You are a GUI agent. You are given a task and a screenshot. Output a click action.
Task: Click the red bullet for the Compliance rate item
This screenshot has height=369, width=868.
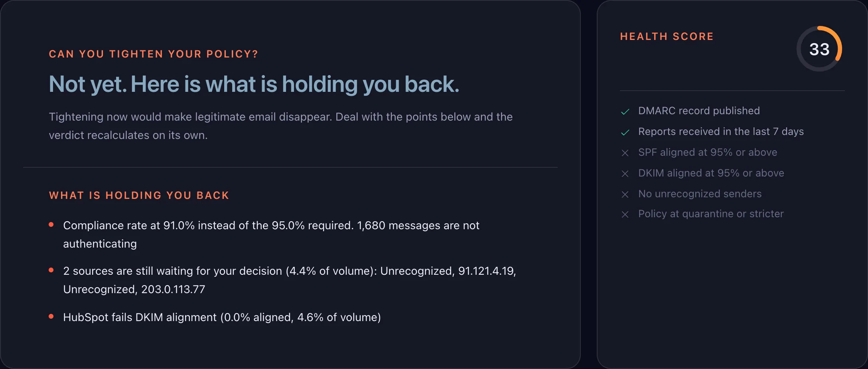[x=51, y=225]
